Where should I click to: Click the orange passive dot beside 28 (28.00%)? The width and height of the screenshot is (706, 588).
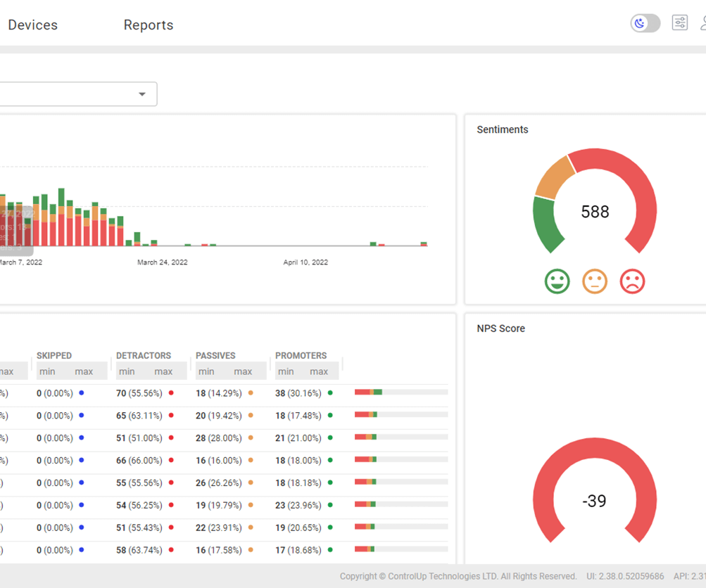(251, 438)
